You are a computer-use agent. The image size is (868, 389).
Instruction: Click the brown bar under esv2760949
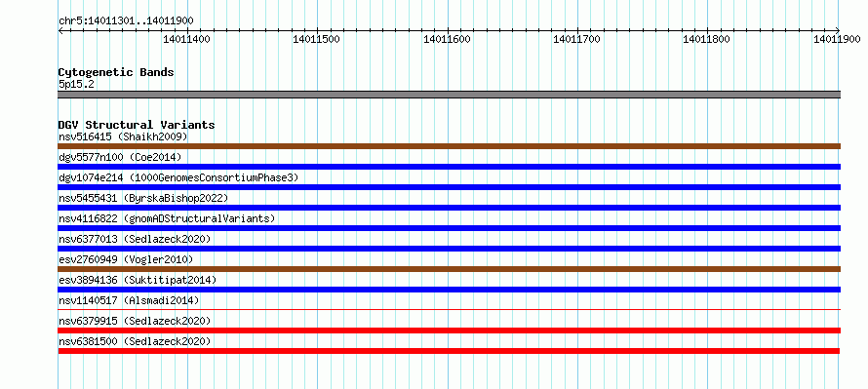coord(449,269)
